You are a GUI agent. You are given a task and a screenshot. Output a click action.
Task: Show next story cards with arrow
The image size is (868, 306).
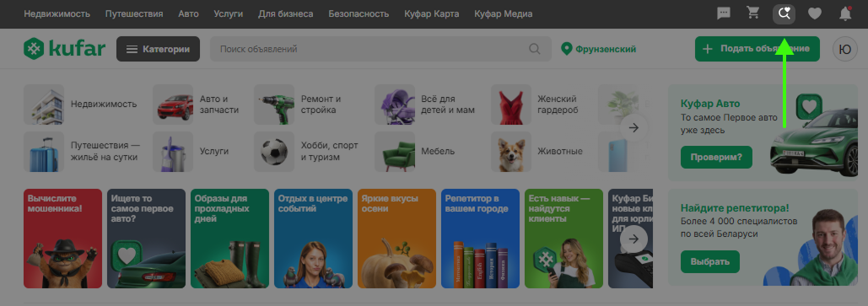633,239
